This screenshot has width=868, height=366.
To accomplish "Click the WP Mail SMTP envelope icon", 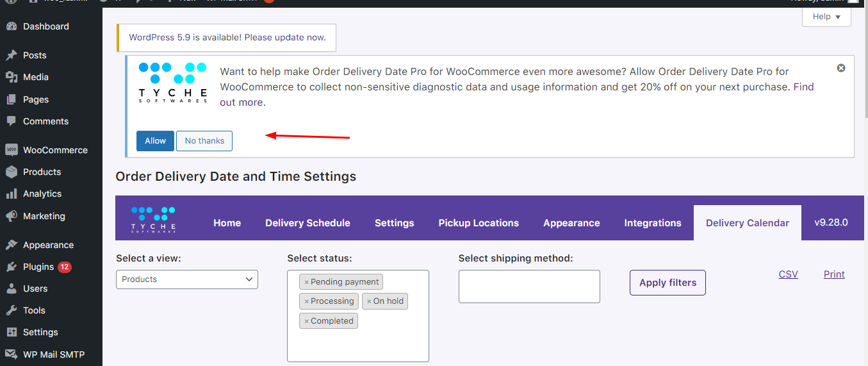I will click(x=12, y=354).
